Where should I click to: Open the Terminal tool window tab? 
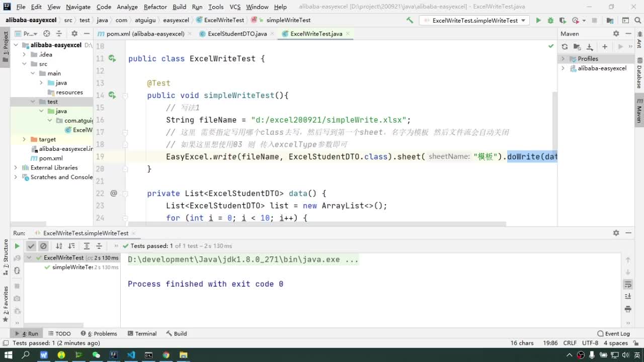[142, 333]
